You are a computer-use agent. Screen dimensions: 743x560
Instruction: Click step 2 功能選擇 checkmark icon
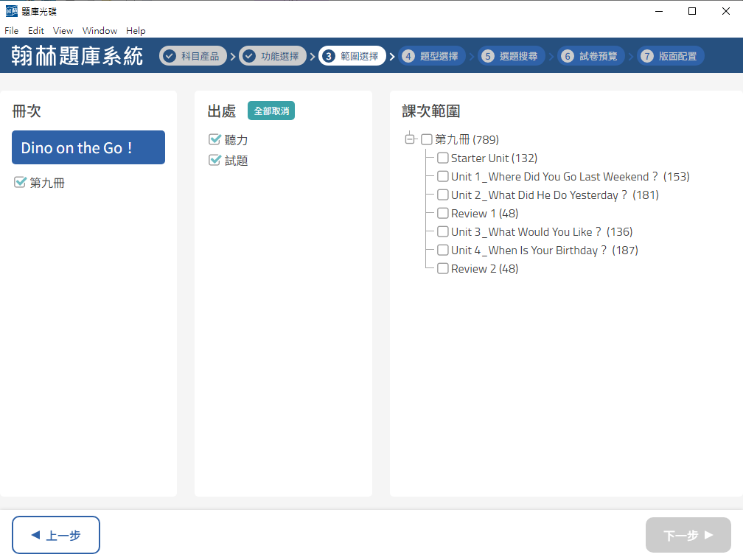pos(249,56)
